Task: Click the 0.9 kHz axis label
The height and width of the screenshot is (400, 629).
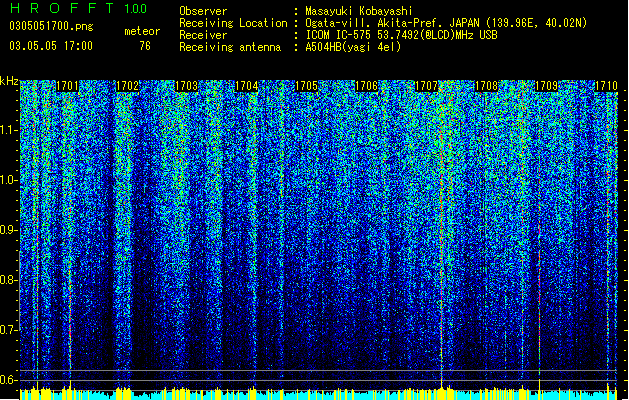Action: pos(8,230)
